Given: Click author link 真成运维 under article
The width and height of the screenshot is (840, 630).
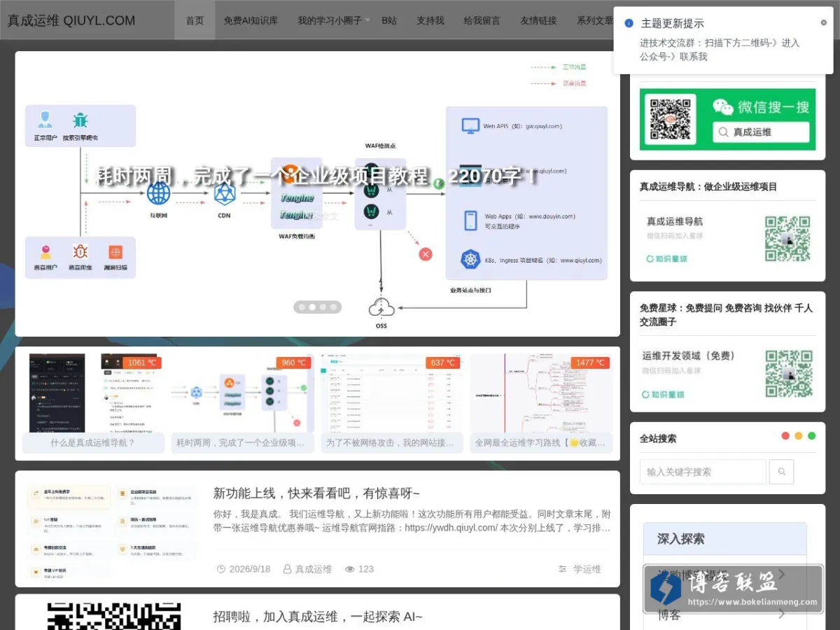Looking at the screenshot, I should click(313, 569).
